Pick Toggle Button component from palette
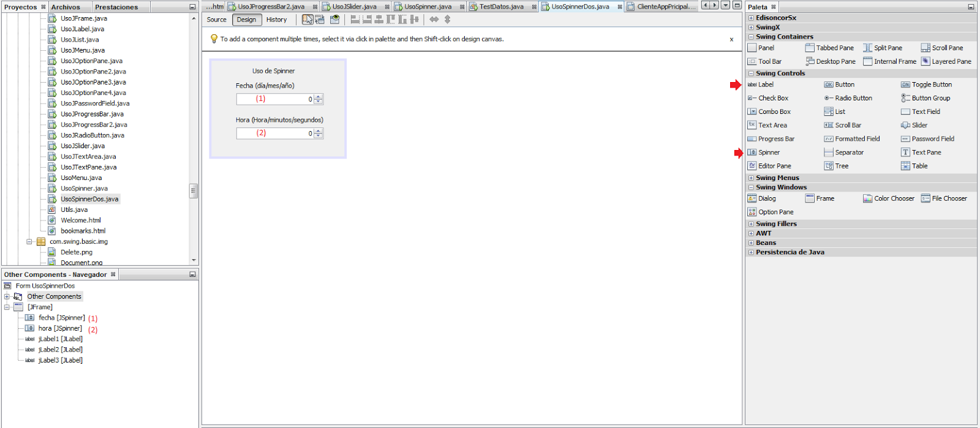Image resolution: width=980 pixels, height=428 pixels. click(926, 84)
